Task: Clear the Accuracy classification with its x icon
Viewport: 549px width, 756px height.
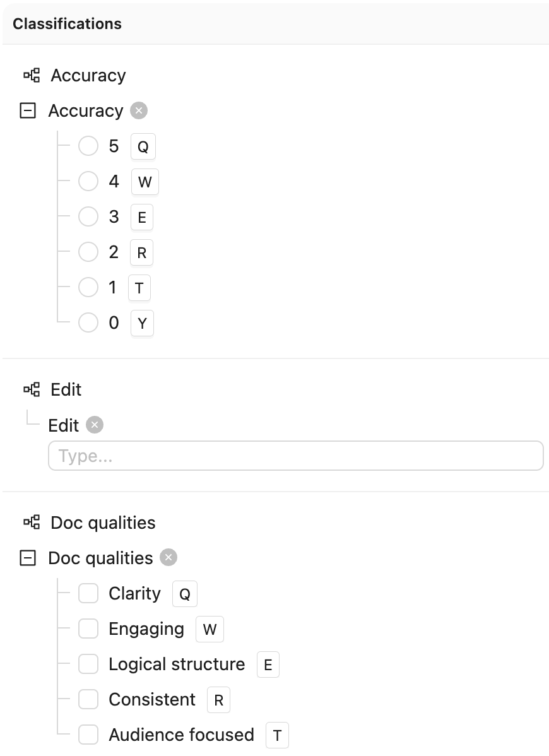Action: (139, 111)
